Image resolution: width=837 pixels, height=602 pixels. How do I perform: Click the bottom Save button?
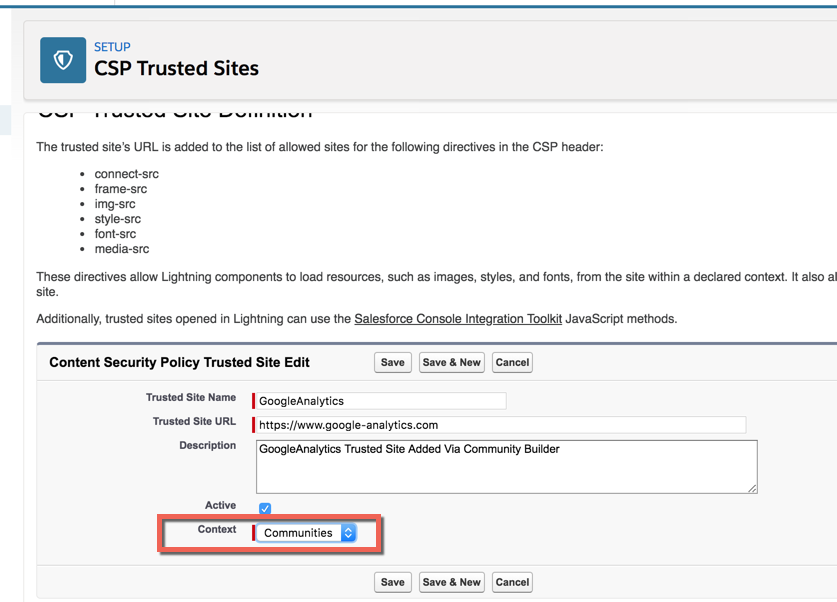[x=392, y=582]
